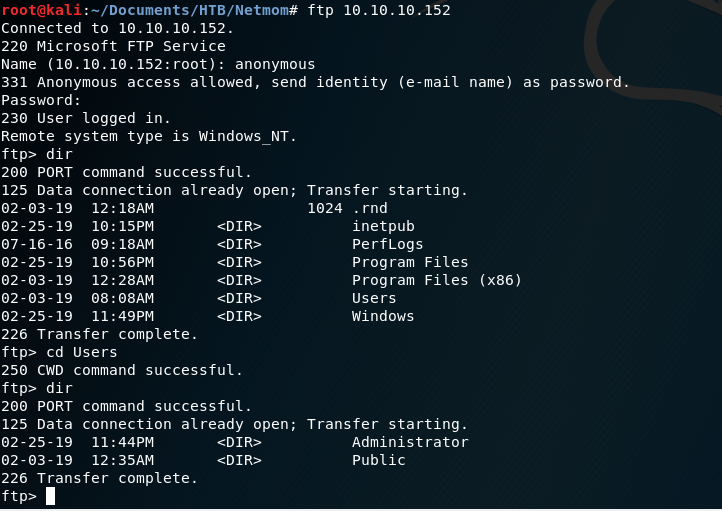The height and width of the screenshot is (511, 722).
Task: Click the Windows directory name in the listing
Action: 383,316
